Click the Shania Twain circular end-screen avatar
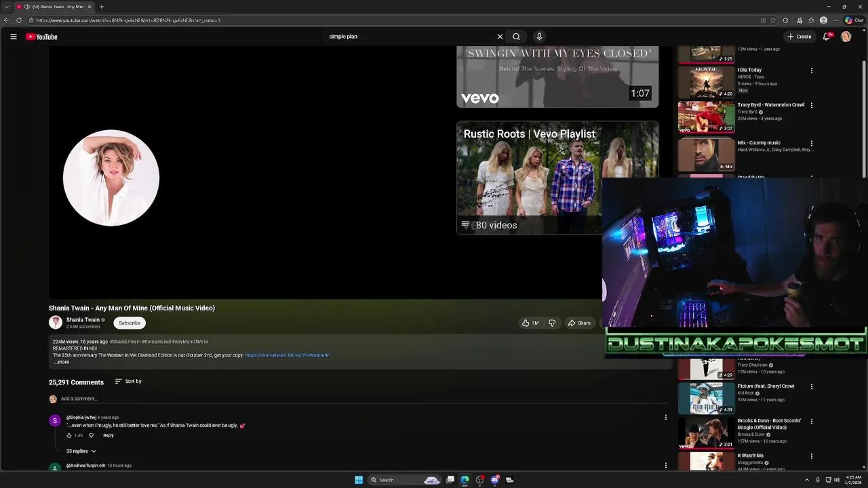Screen dimensions: 868x488 click(x=111, y=178)
